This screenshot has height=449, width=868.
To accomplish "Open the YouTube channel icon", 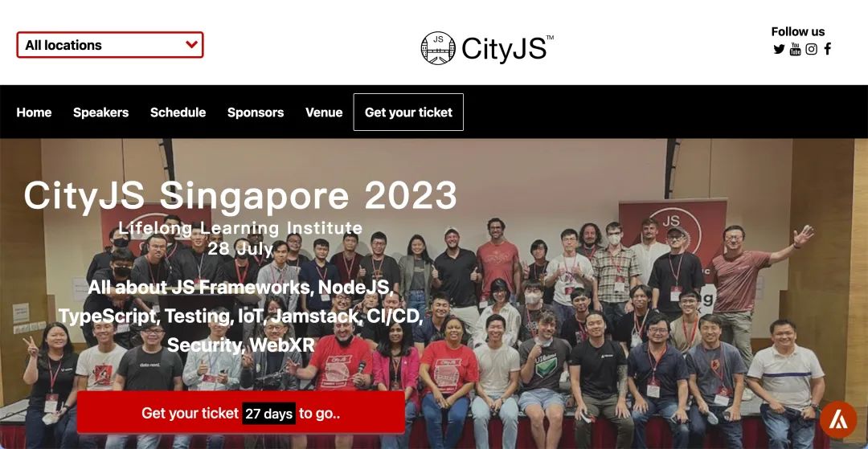I will 795,49.
